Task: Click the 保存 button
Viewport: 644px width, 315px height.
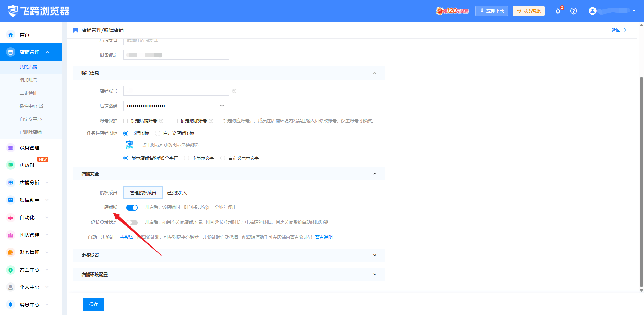Action: coord(93,304)
